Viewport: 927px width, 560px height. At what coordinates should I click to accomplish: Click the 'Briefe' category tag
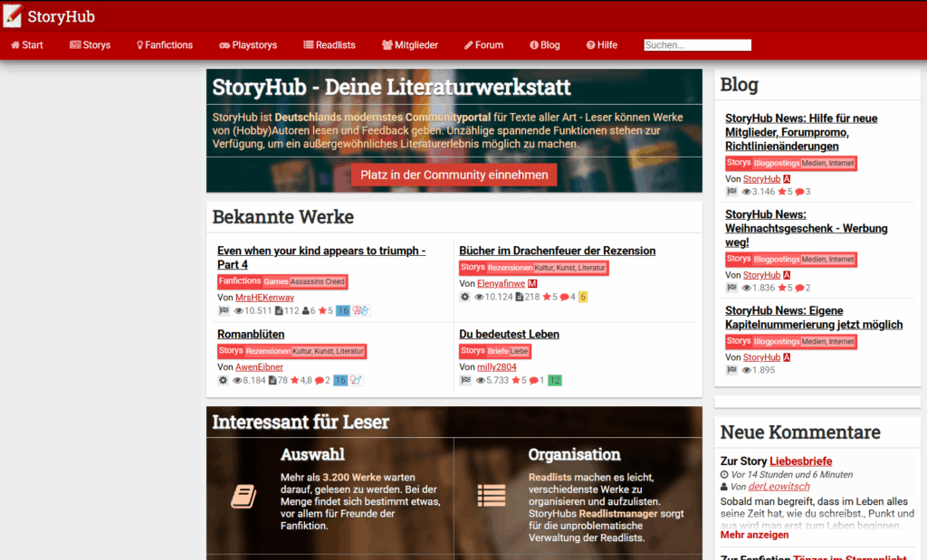(x=497, y=351)
